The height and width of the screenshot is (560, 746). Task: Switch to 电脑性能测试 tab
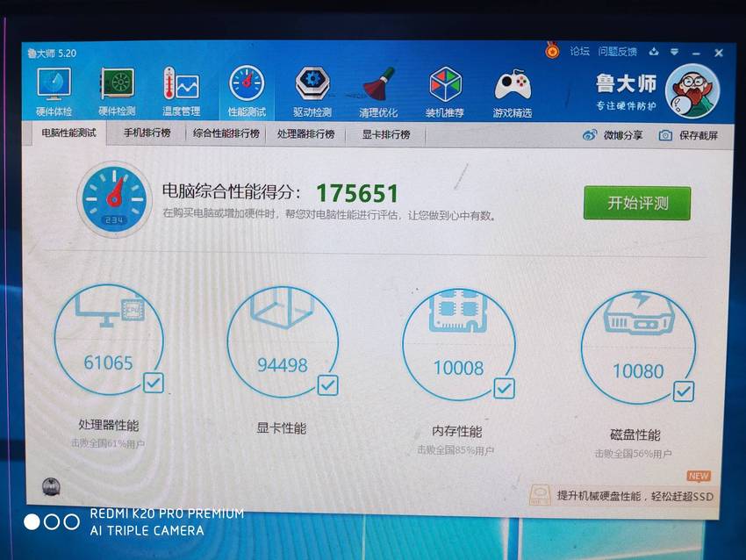[69, 133]
